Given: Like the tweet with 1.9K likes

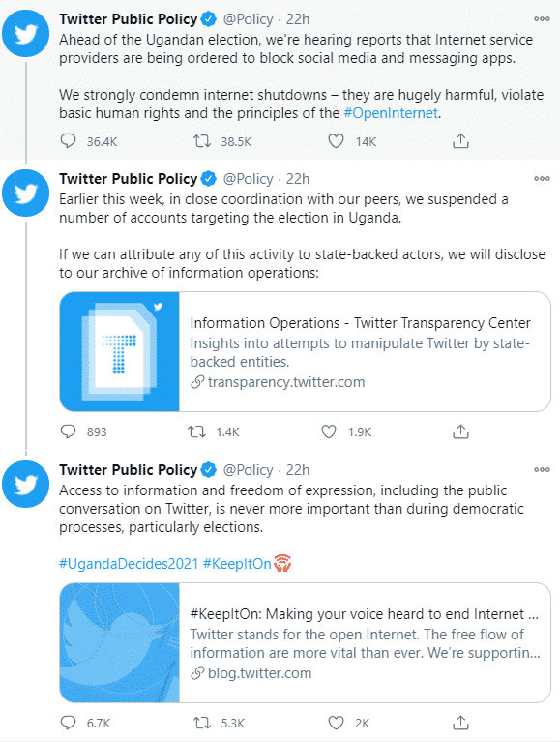Looking at the screenshot, I should [329, 431].
